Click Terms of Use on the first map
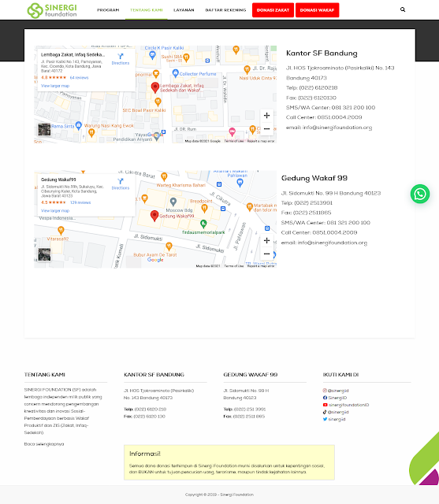 coord(234,141)
